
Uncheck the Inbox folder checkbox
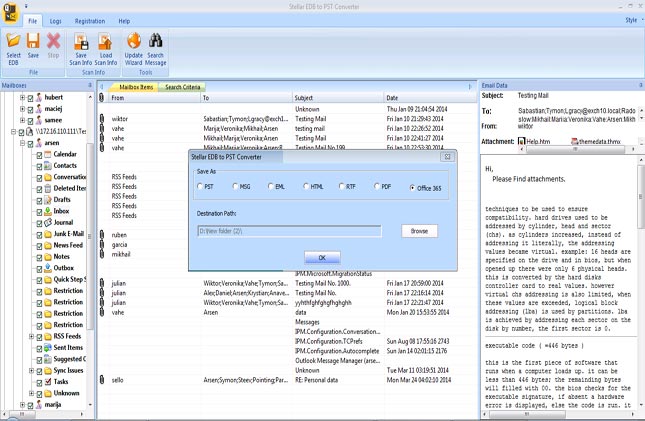[x=39, y=212]
